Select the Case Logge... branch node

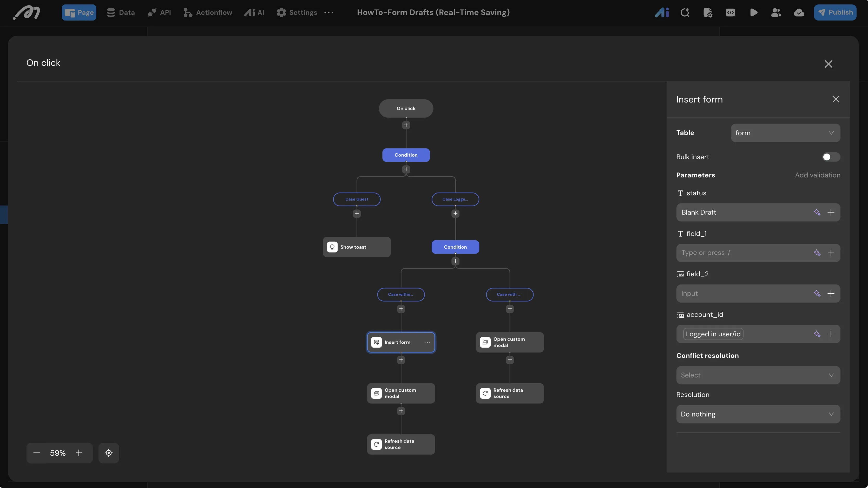click(455, 199)
